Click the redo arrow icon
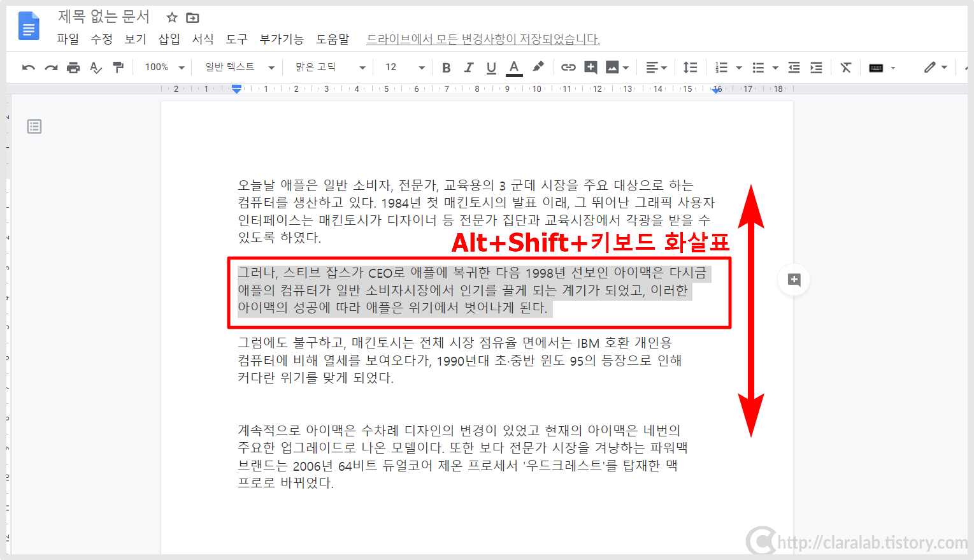This screenshot has width=974, height=560. (51, 68)
